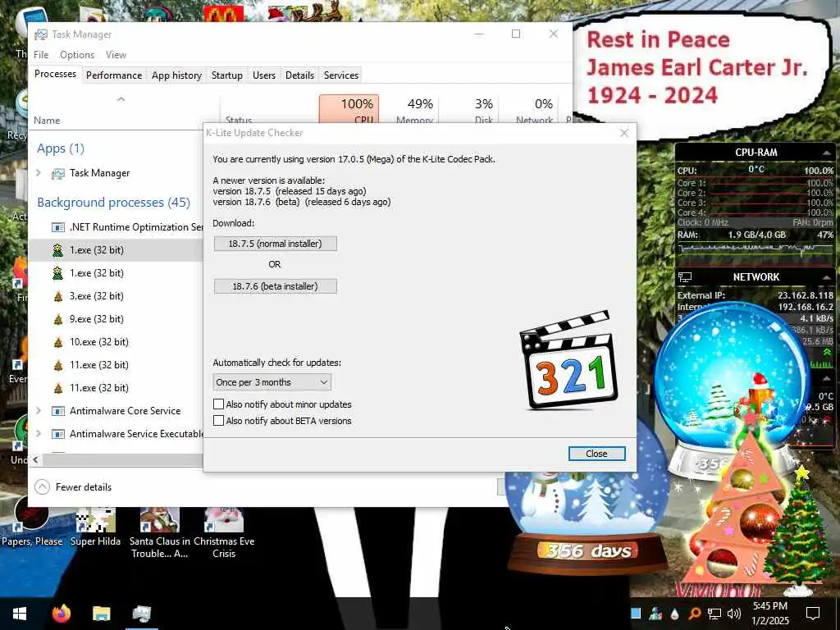Open the Action Center notification icon
The height and width of the screenshot is (630, 840).
click(x=813, y=614)
